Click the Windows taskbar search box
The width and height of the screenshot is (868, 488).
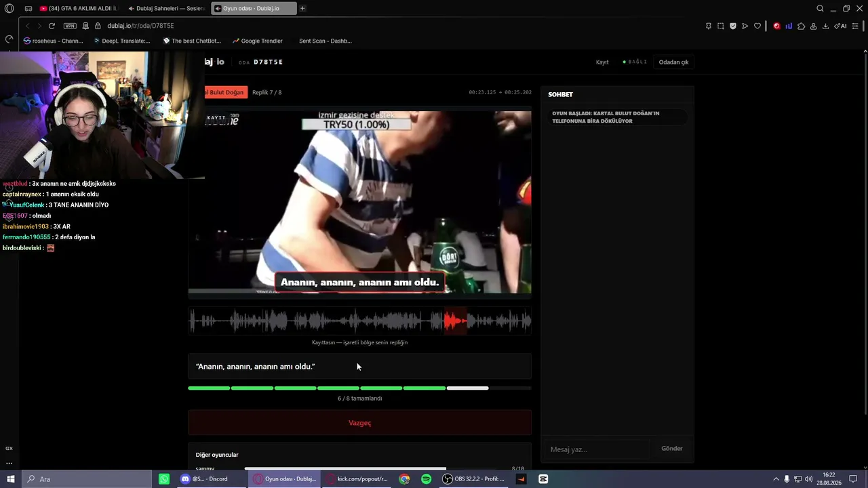87,479
